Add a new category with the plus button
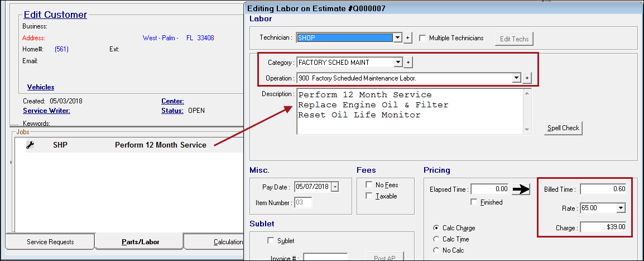Screen dimensions: 644x261 tap(408, 63)
